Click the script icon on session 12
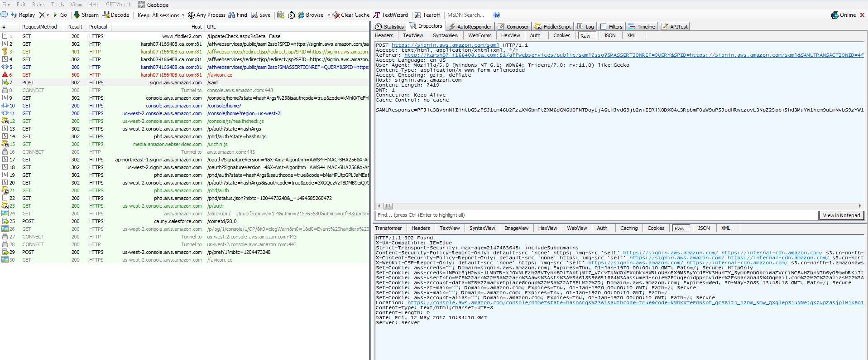 pos(5,121)
